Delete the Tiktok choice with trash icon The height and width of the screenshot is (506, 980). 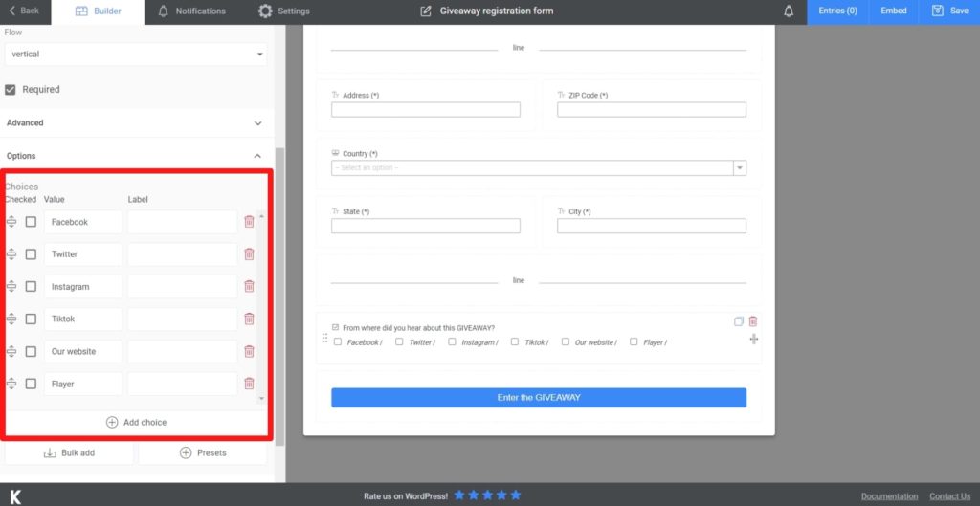tap(249, 319)
